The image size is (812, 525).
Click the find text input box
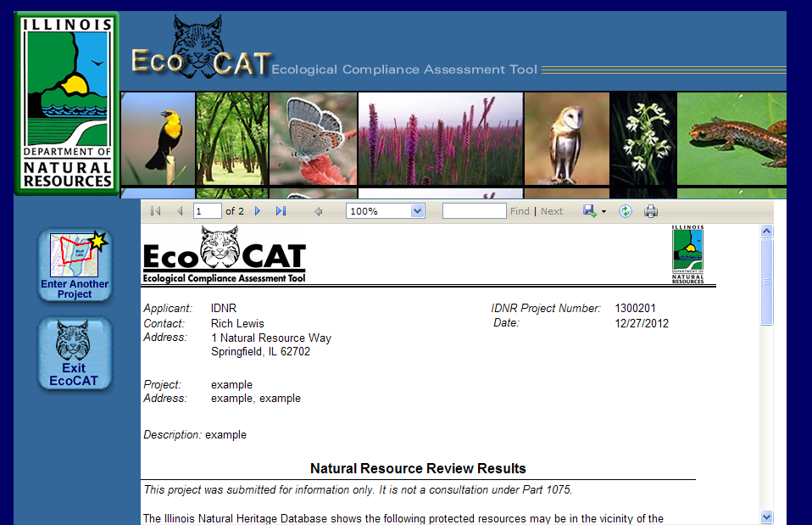(x=475, y=211)
